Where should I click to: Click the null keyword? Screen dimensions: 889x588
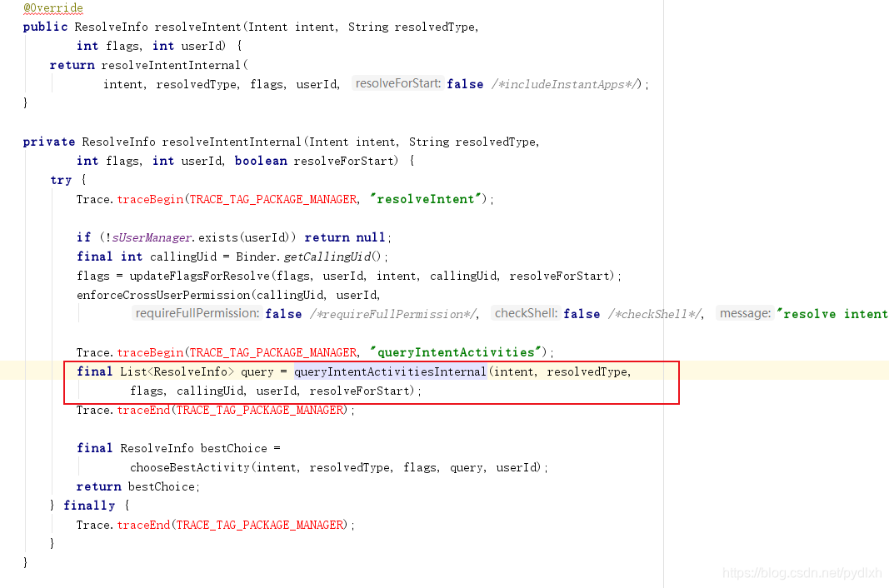372,237
